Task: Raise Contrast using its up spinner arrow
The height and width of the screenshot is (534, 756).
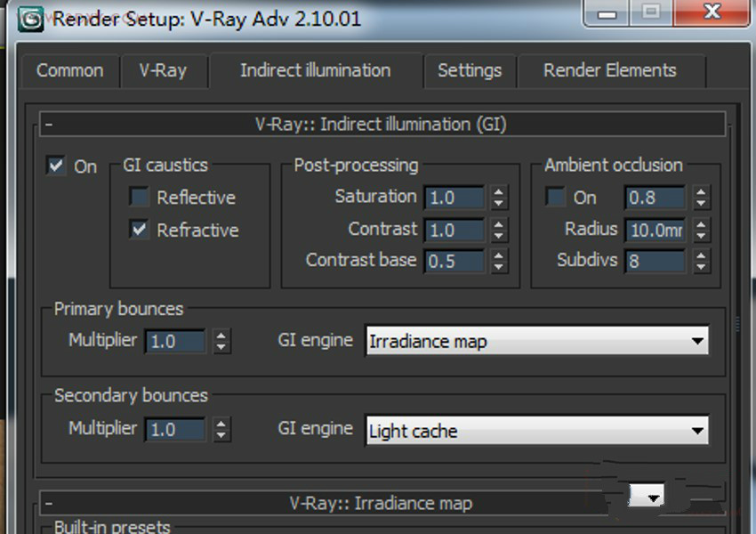Action: click(499, 224)
